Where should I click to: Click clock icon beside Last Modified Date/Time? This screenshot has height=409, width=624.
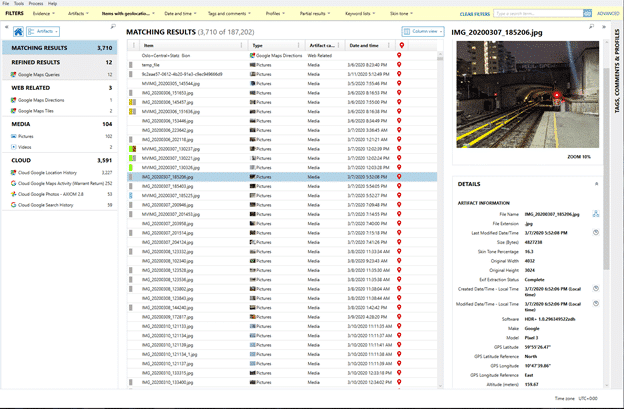596,232
